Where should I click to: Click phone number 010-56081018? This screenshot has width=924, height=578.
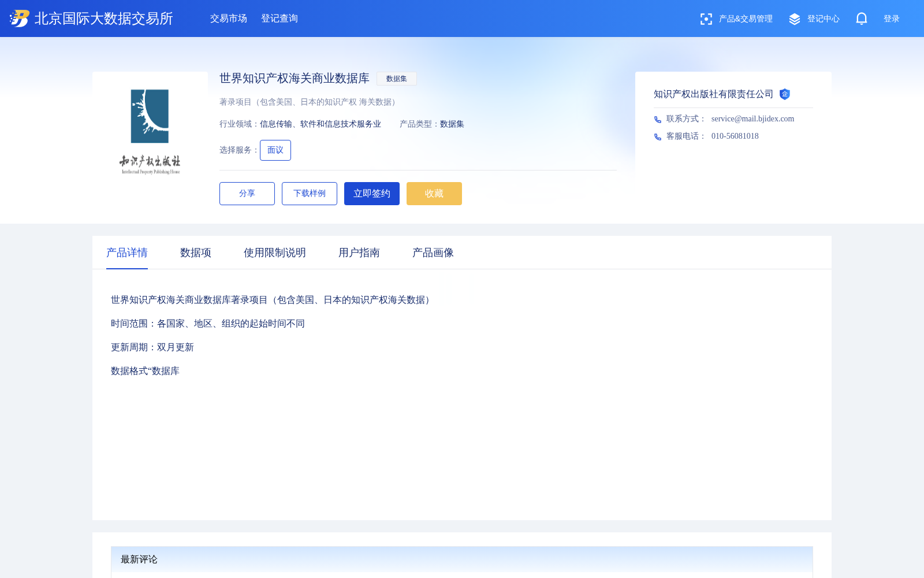[735, 136]
